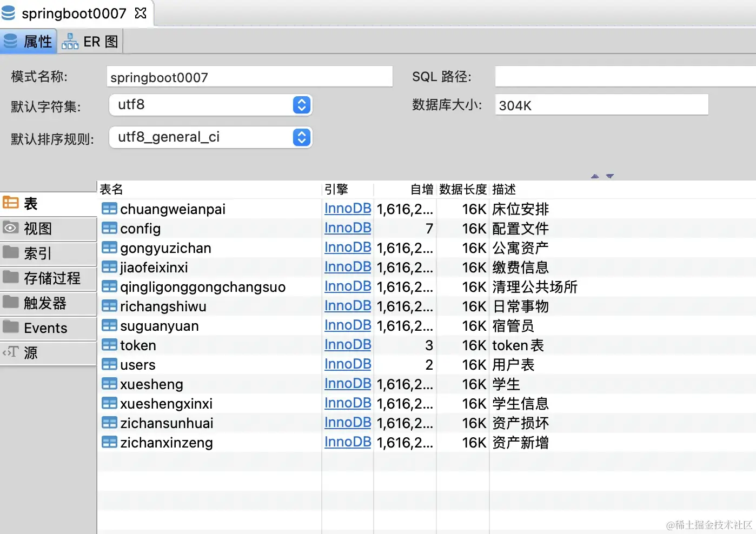
Task: Sort tables by the 表名 column header
Action: (x=111, y=189)
